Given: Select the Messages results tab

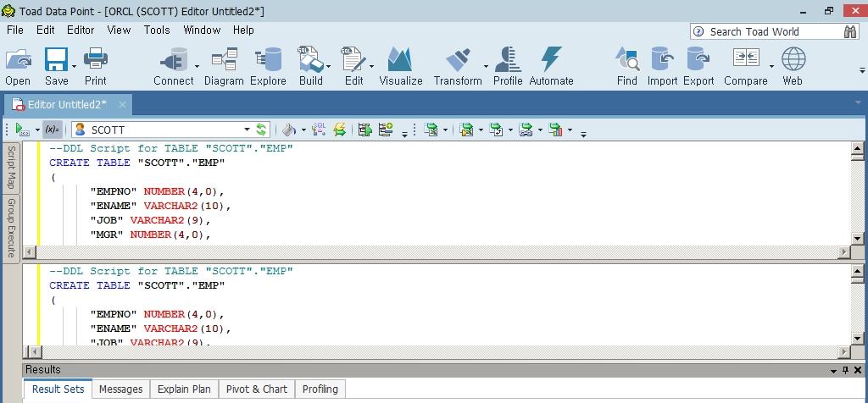Looking at the screenshot, I should click(x=120, y=389).
